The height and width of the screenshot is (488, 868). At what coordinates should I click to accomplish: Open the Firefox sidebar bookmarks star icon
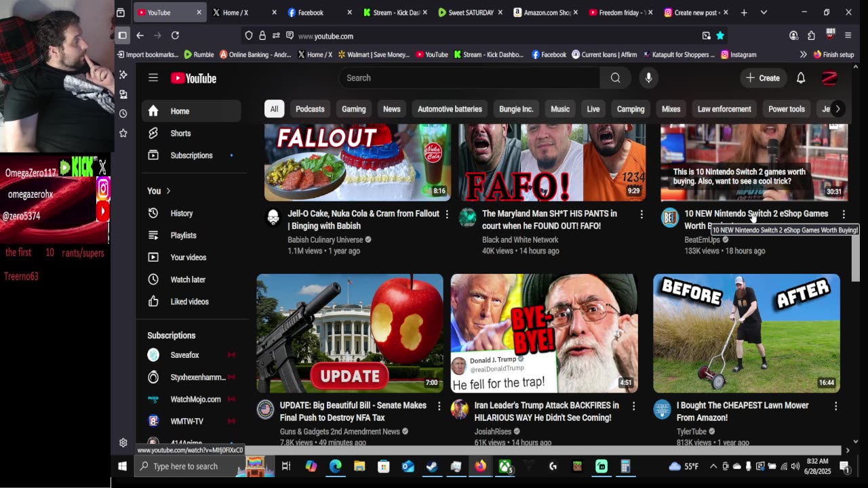coord(123,133)
